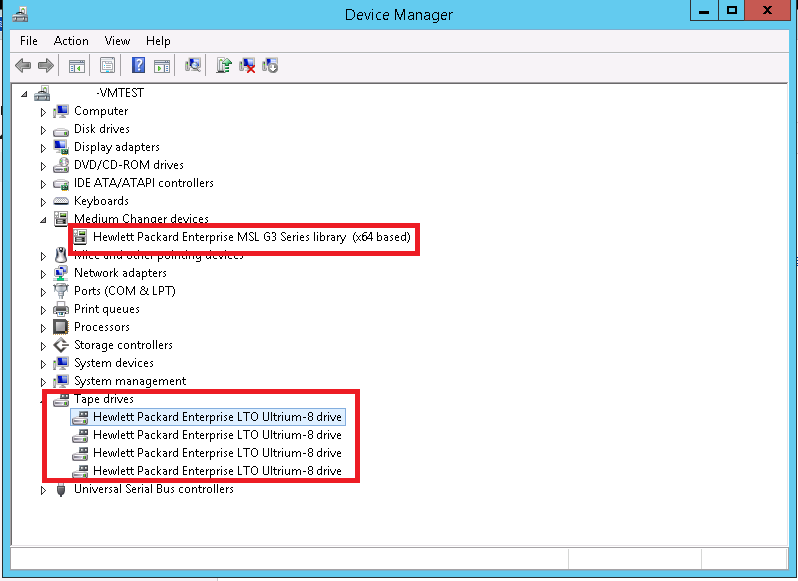Click Scan for hardware changes icon
This screenshot has width=798, height=581.
(193, 65)
